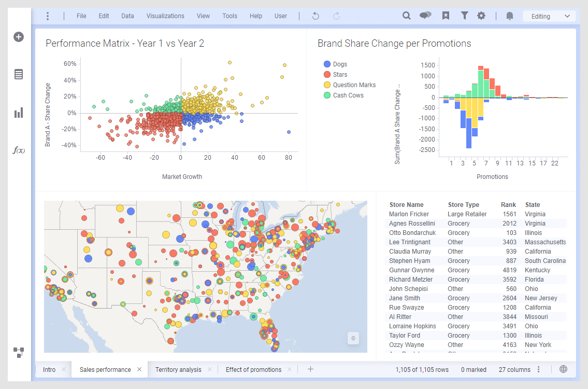Open the Visualizations menu
Viewport: 588px width, 389px height.
(x=165, y=16)
